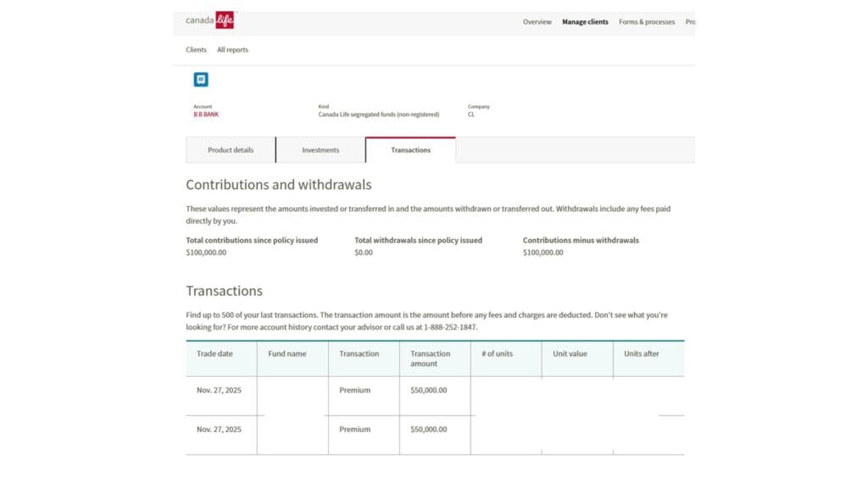Select the first transaction row's Premium cell

point(355,391)
